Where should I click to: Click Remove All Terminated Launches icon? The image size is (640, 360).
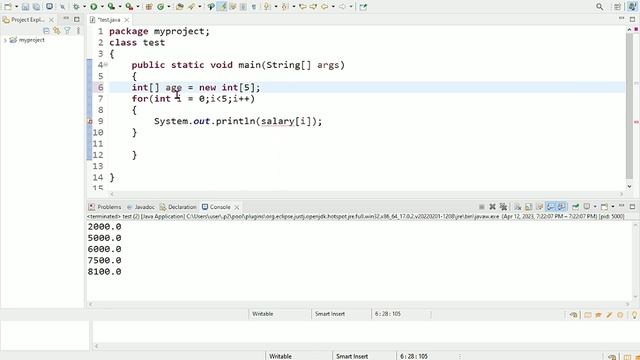pyautogui.click(x=503, y=207)
